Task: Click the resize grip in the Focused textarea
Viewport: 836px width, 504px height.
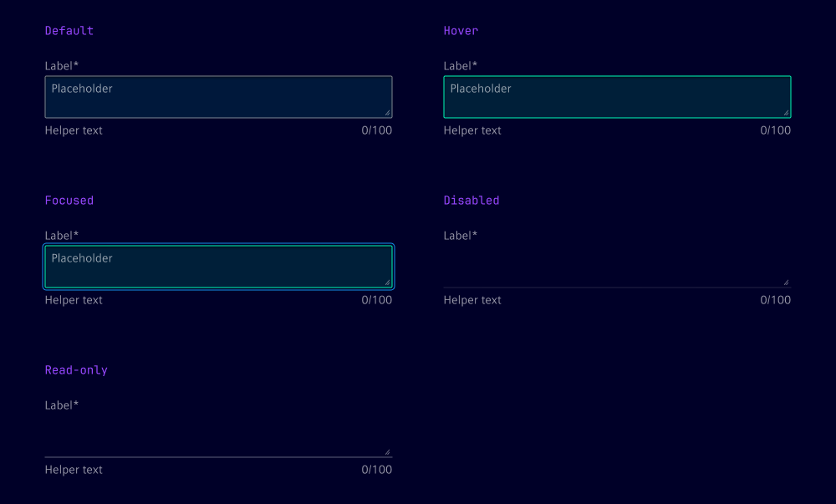Action: coord(387,283)
